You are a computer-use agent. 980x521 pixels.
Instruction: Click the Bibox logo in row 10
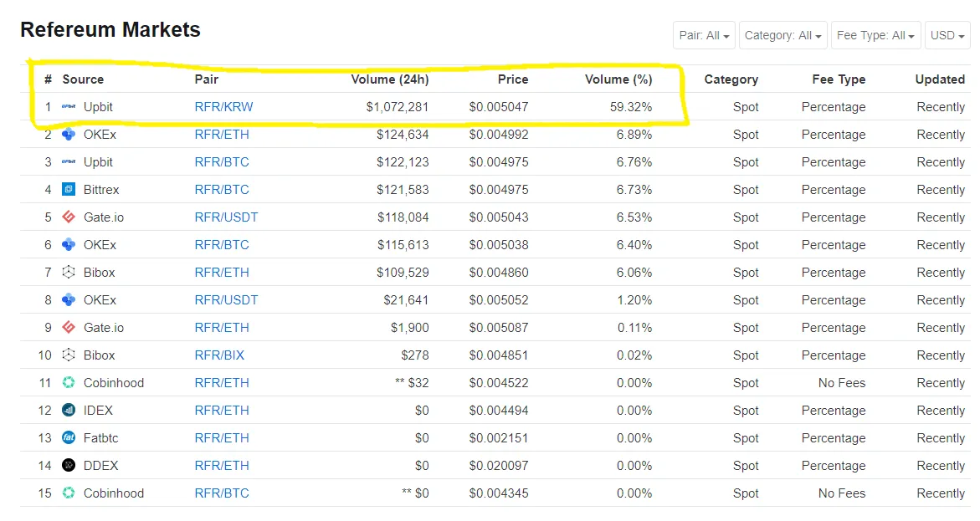(x=69, y=355)
